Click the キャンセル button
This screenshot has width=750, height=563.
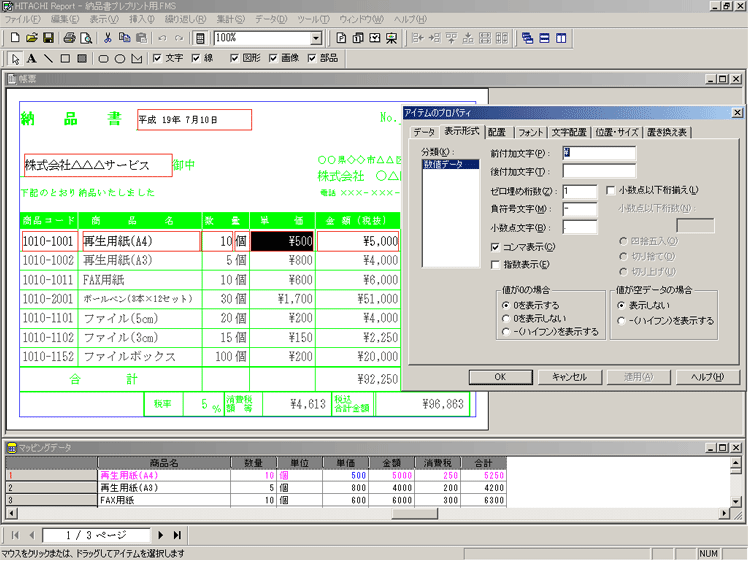[569, 377]
